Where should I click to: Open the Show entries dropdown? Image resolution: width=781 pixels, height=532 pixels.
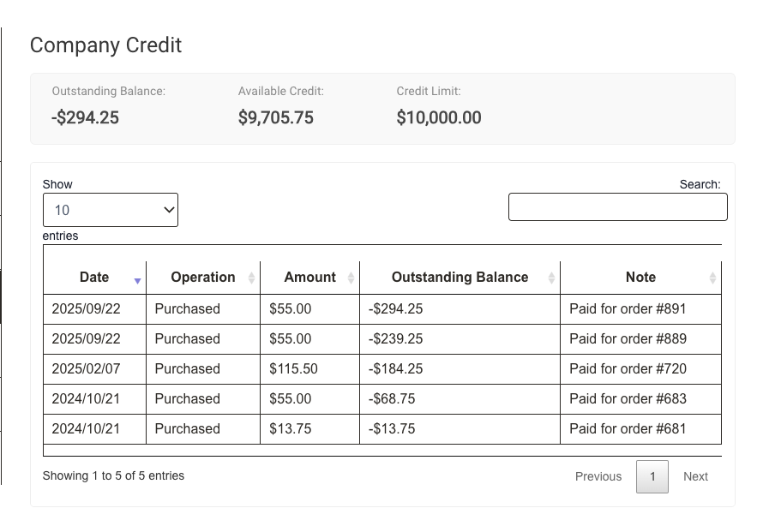[111, 210]
